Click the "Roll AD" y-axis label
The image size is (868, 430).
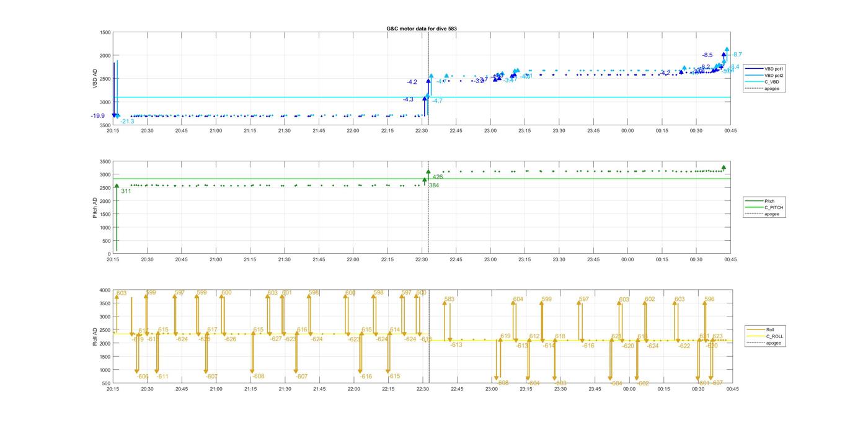point(95,336)
